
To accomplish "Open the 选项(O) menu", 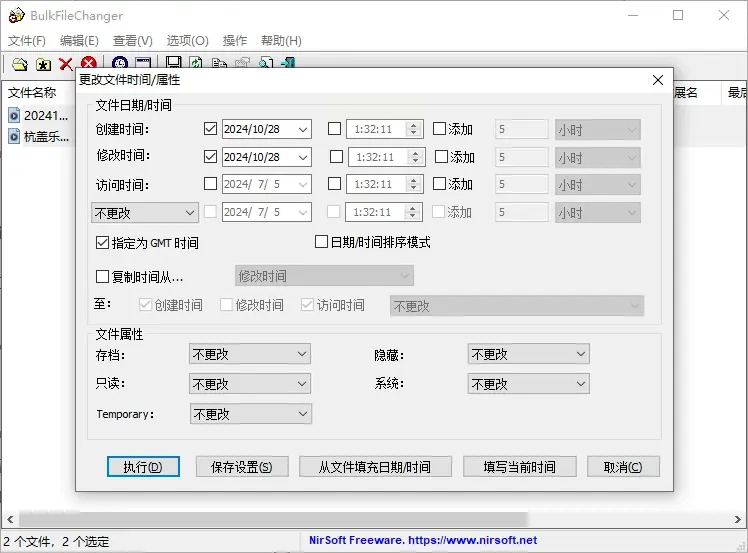I will (x=187, y=41).
